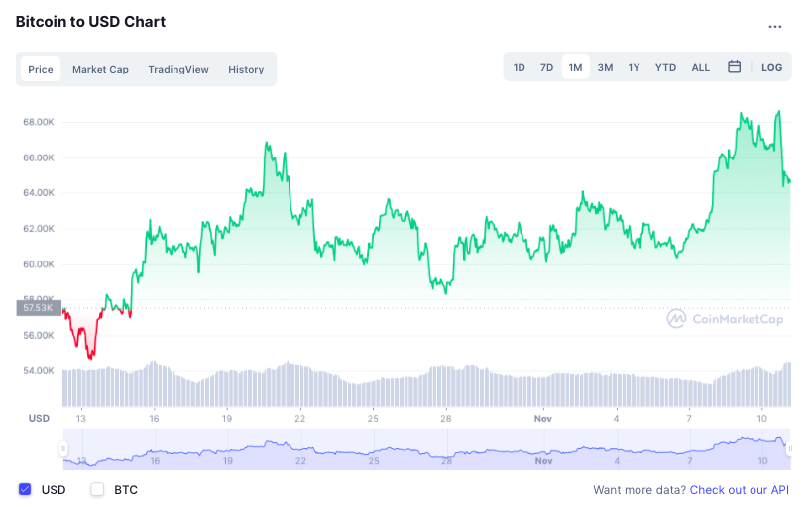The height and width of the screenshot is (522, 812).
Task: Toggle the USD checkbox
Action: [26, 489]
